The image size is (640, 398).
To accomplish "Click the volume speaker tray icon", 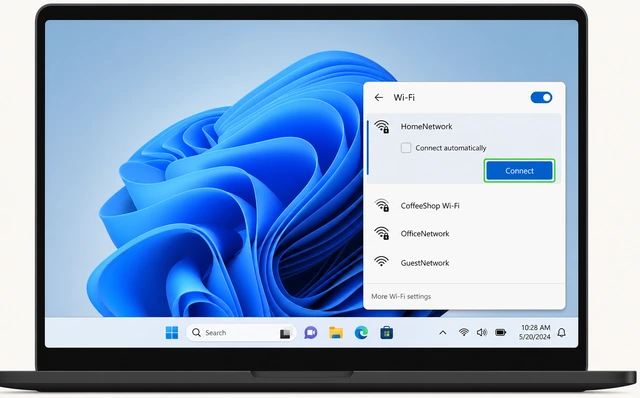I will point(482,332).
